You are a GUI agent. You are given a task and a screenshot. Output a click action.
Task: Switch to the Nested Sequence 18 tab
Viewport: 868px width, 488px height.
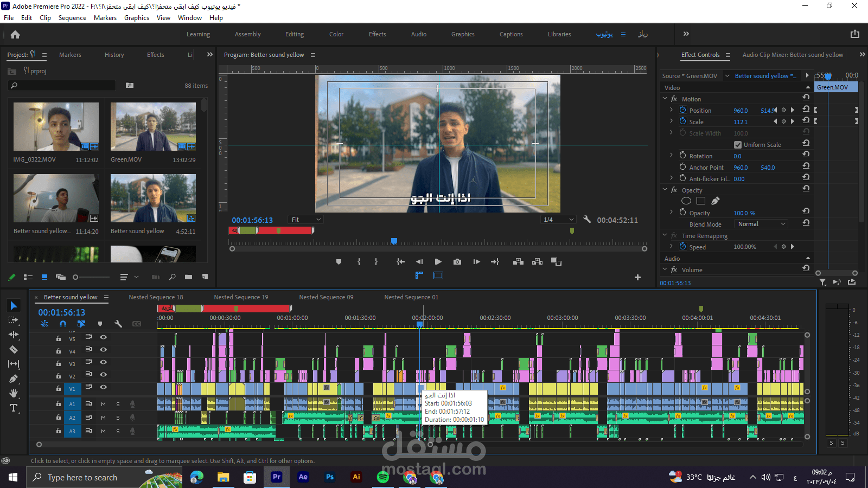(x=156, y=297)
